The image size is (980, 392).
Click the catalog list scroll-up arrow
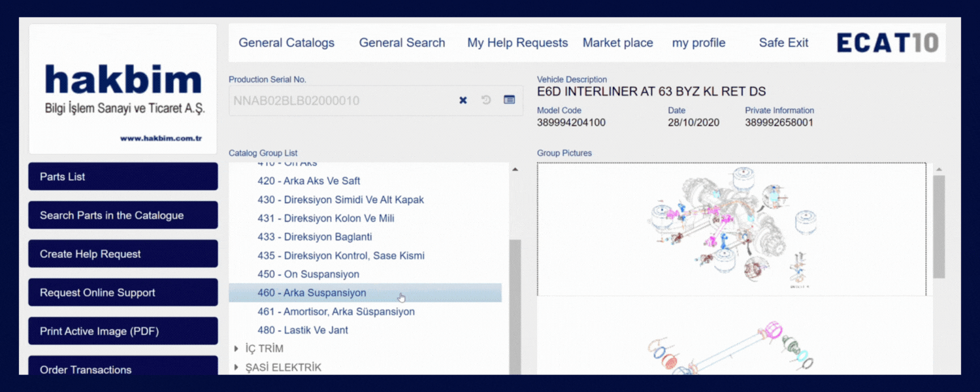pos(515,170)
